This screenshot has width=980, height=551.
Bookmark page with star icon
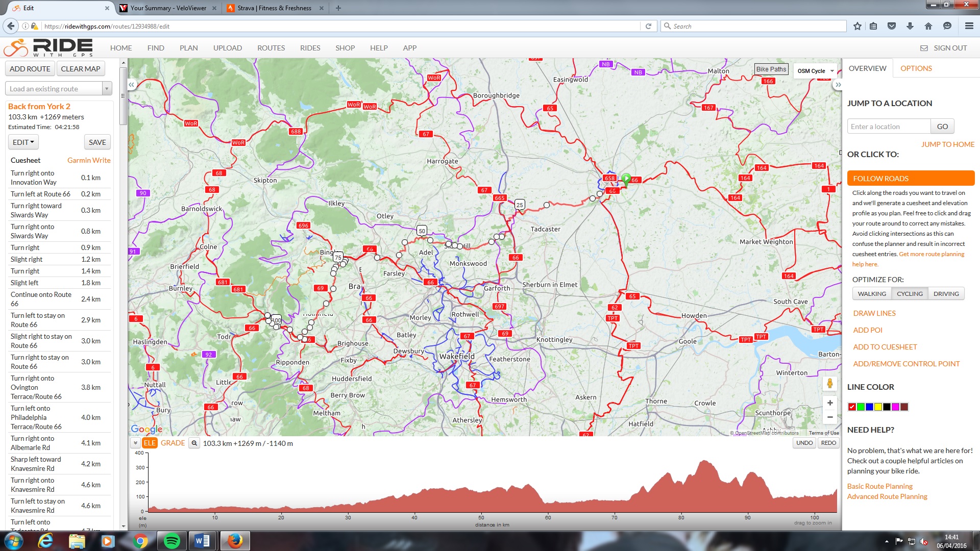(x=857, y=26)
